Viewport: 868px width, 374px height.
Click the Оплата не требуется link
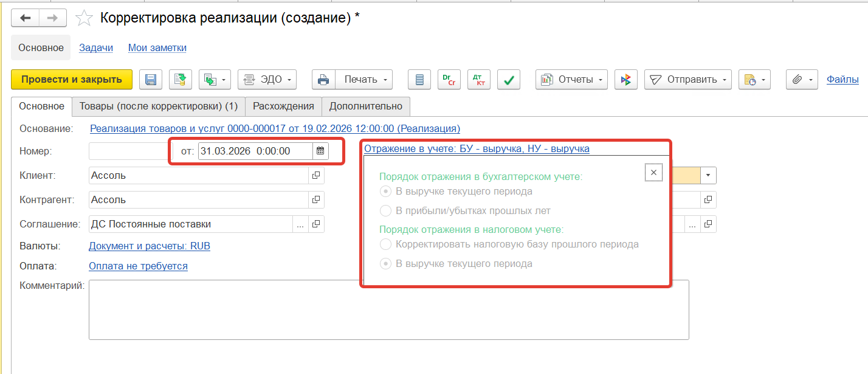coord(138,266)
